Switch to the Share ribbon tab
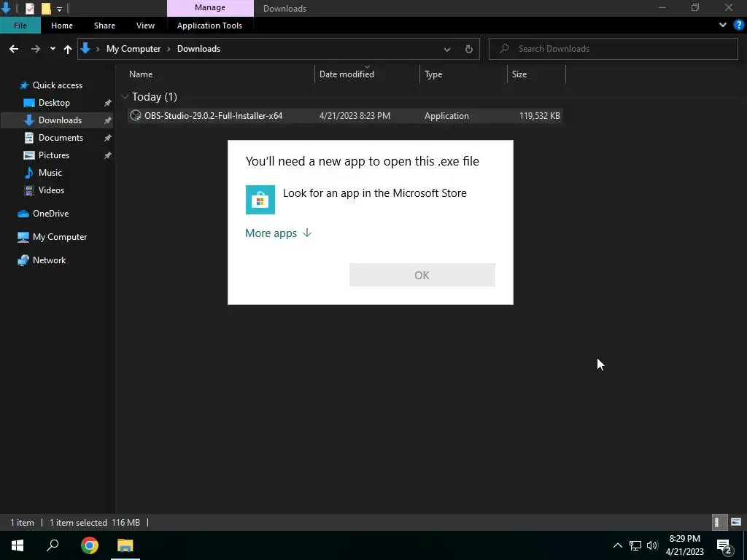The height and width of the screenshot is (560, 747). pos(104,26)
